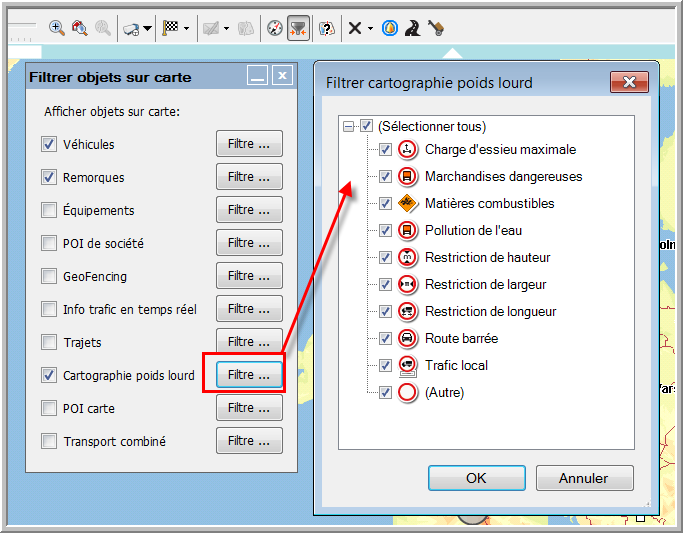
Task: Uncheck the (Autre) checkbox
Action: pos(385,393)
